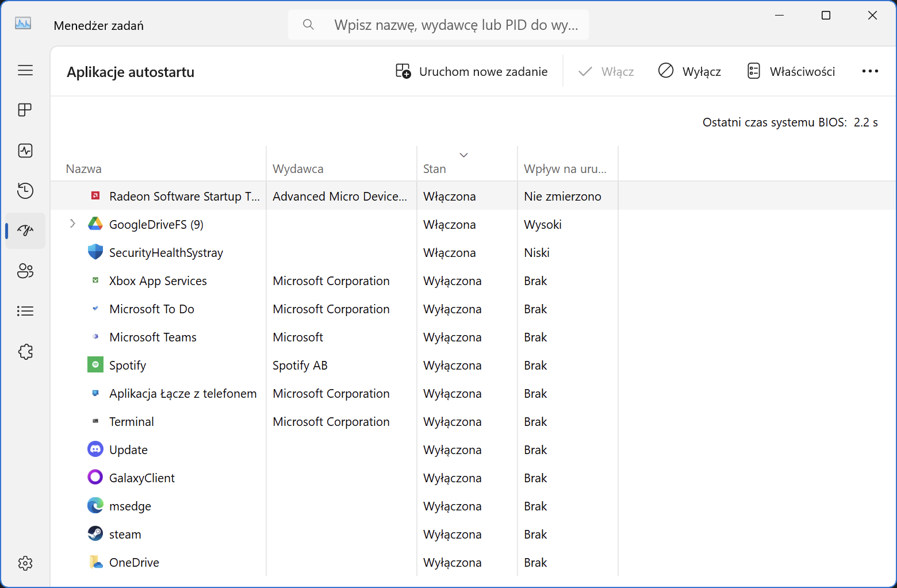Select the Update entry name
Image resolution: width=897 pixels, height=588 pixels.
128,450
